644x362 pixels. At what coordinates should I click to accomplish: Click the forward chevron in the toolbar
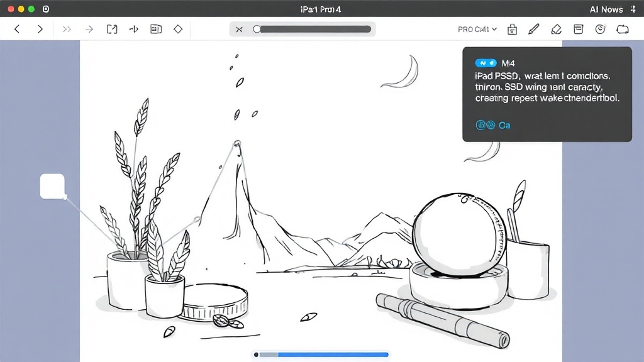point(40,29)
